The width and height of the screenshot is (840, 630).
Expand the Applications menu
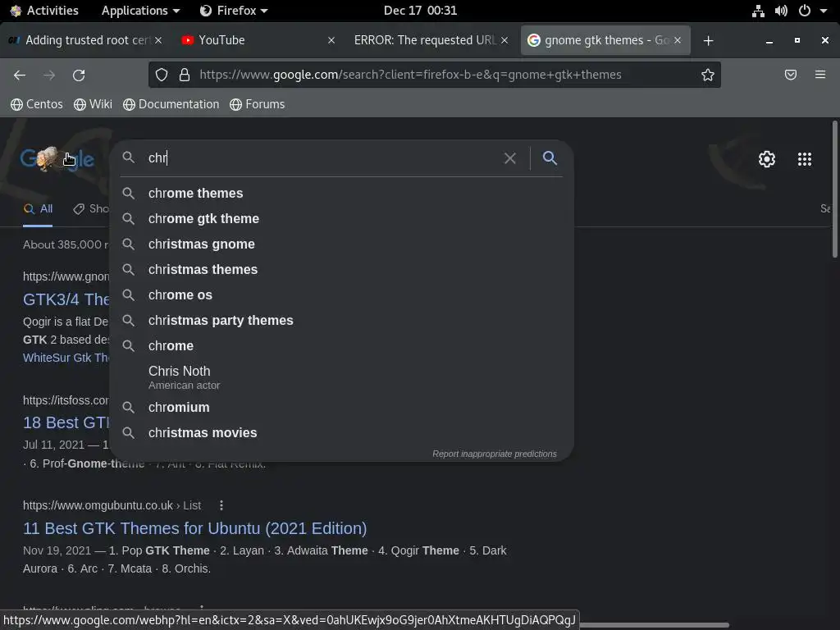(x=140, y=11)
